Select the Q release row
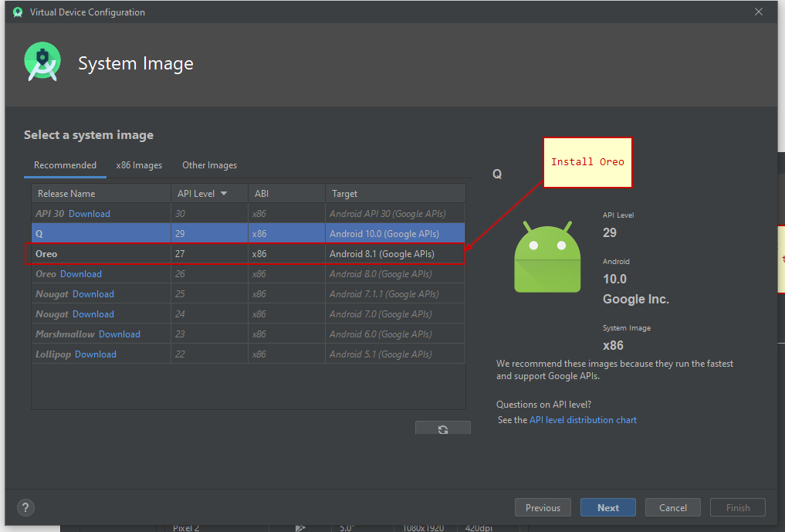The width and height of the screenshot is (785, 532). (249, 233)
